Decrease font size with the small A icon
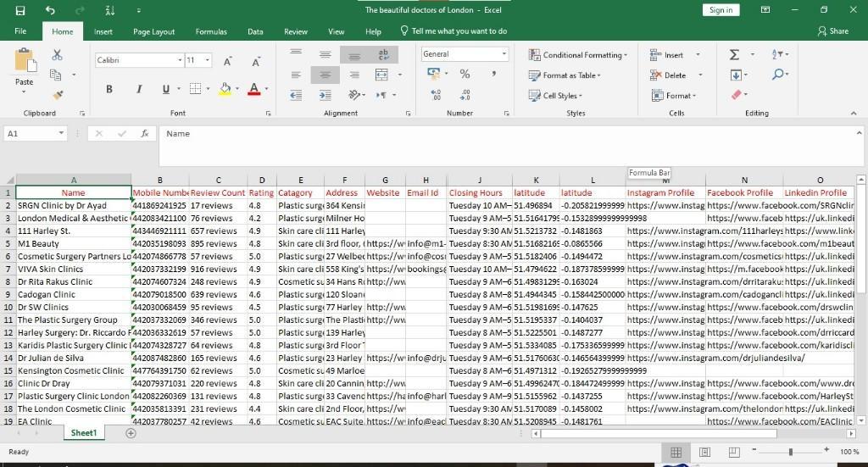The width and height of the screenshot is (868, 467). pos(256,61)
